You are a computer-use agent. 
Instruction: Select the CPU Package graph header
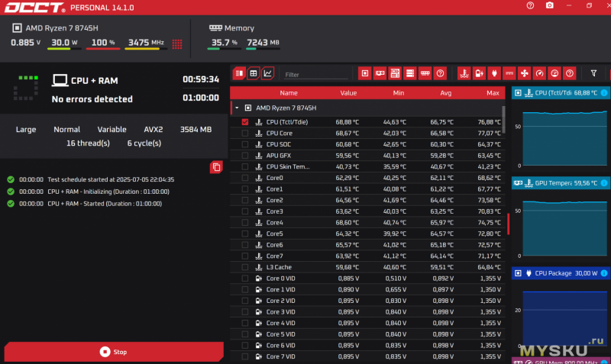click(x=561, y=273)
